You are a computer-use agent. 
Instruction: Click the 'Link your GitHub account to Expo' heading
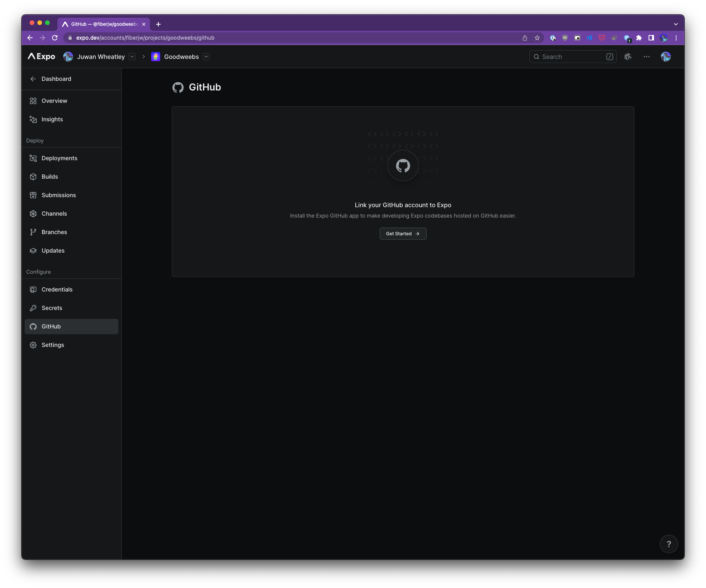pyautogui.click(x=403, y=205)
